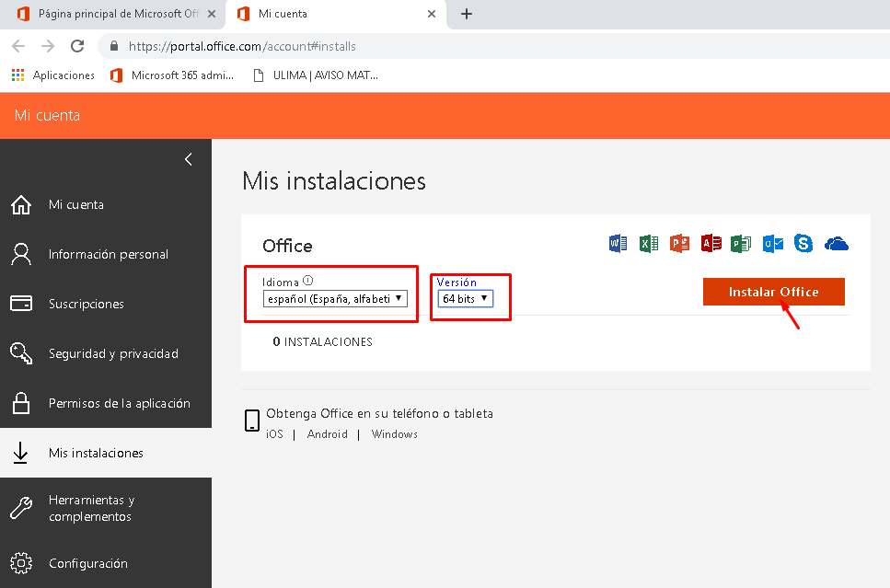Click the Instalar Office button
The height and width of the screenshot is (588, 890).
[774, 292]
